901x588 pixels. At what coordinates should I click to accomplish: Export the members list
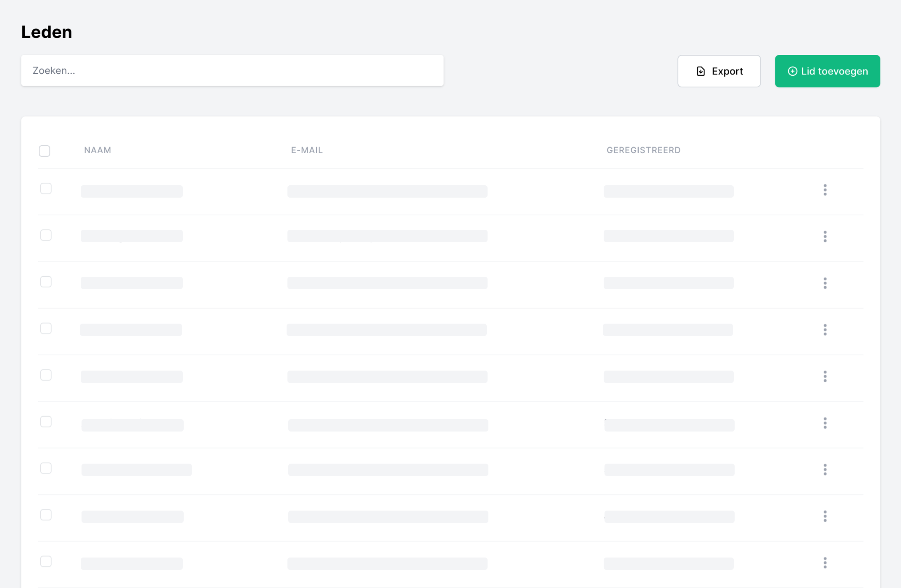[x=719, y=71]
